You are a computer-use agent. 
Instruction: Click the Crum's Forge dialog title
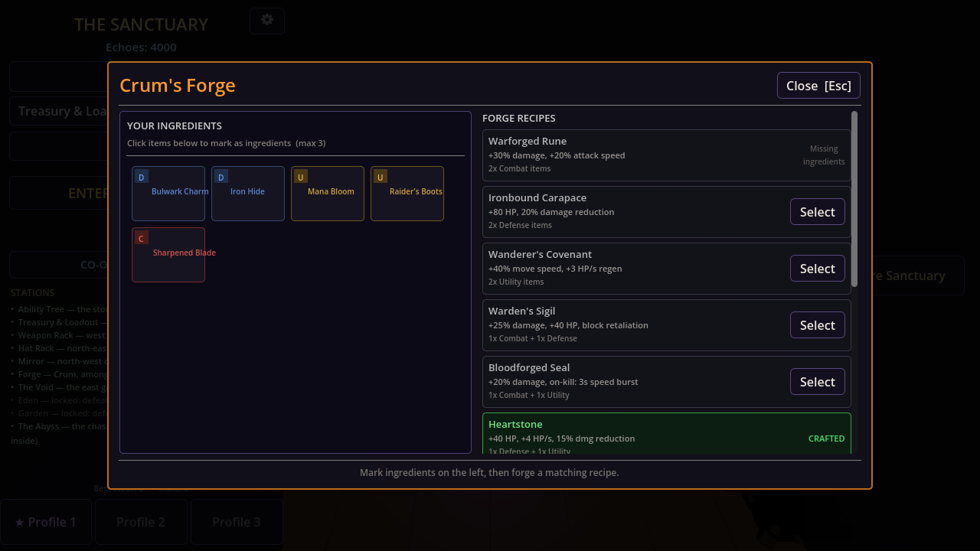coord(178,85)
